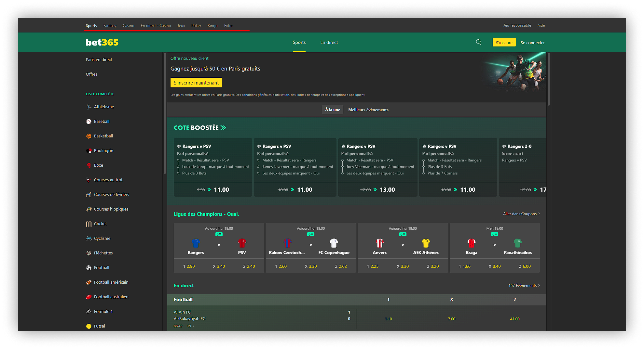644x349 pixels.
Task: Click the S'inscrire maintenant button
Action: 196,83
